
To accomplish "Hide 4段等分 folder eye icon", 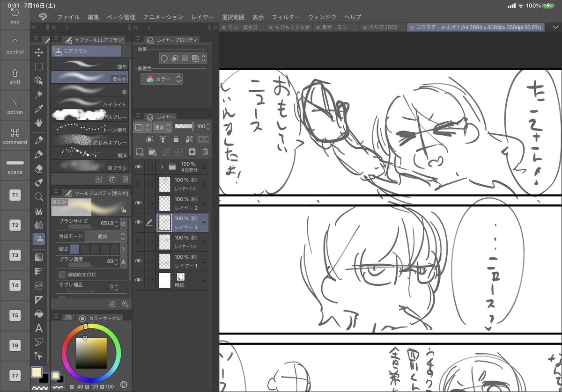I will coord(138,167).
